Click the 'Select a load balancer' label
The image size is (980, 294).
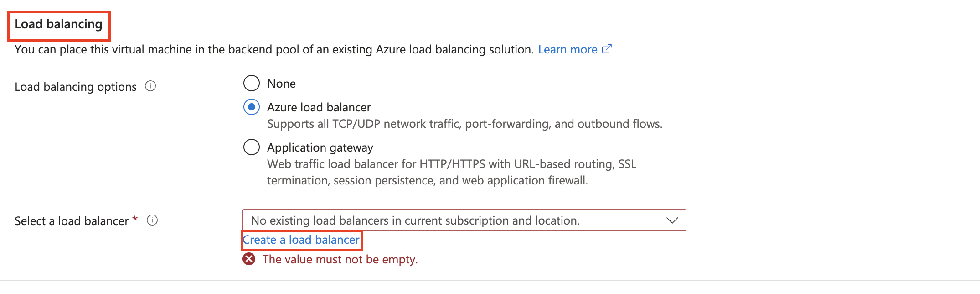[72, 221]
